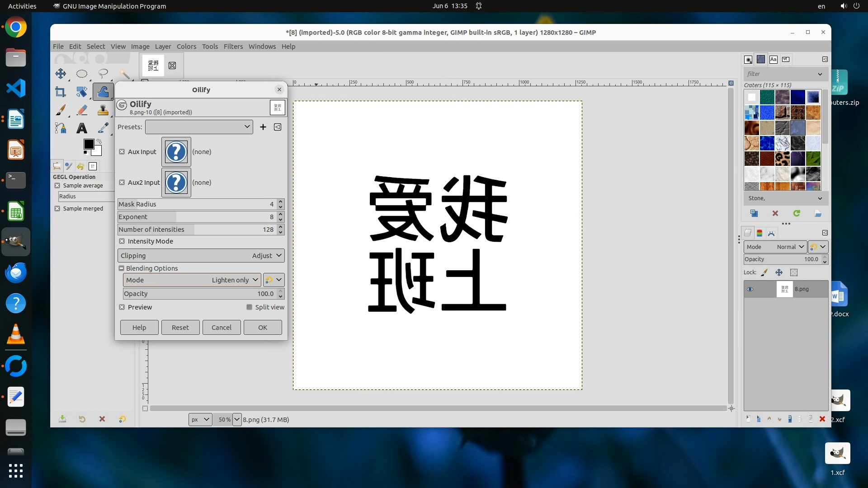Select the Move tool
The width and height of the screenshot is (868, 488).
(x=60, y=74)
